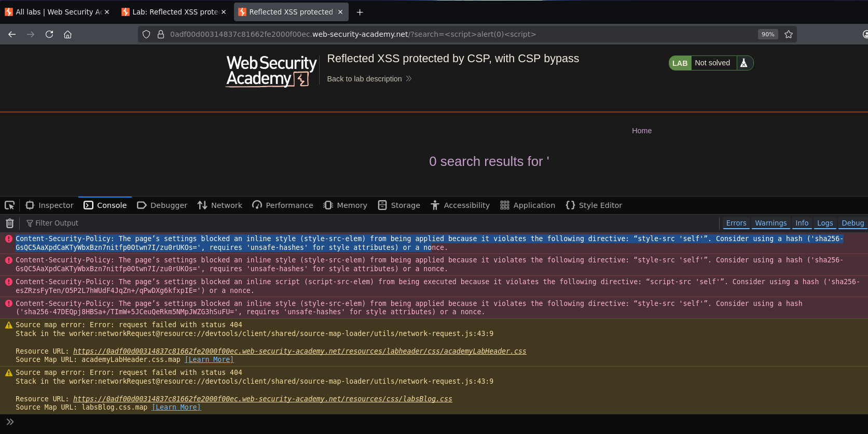The width and height of the screenshot is (868, 434).
Task: Toggle the Warnings filter
Action: click(x=771, y=223)
